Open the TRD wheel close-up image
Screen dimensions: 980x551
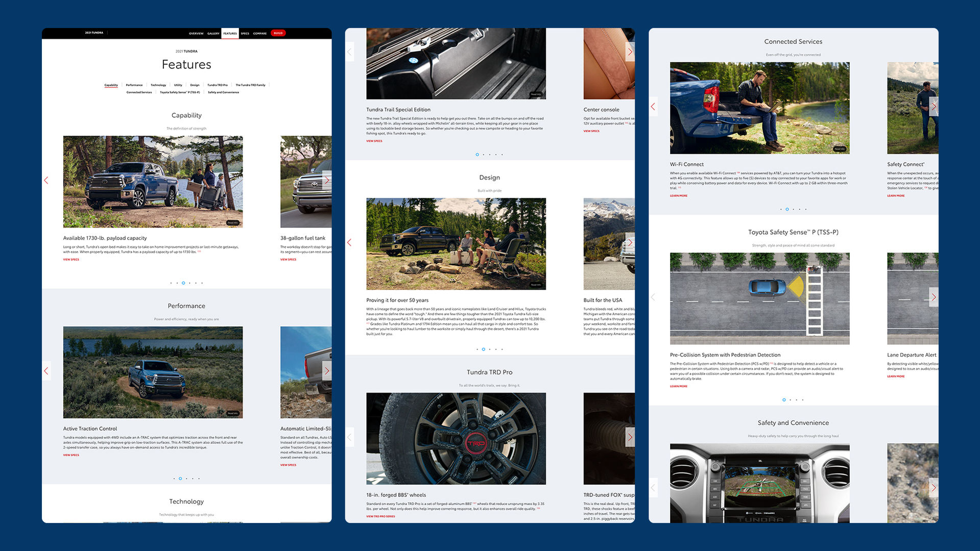456,439
